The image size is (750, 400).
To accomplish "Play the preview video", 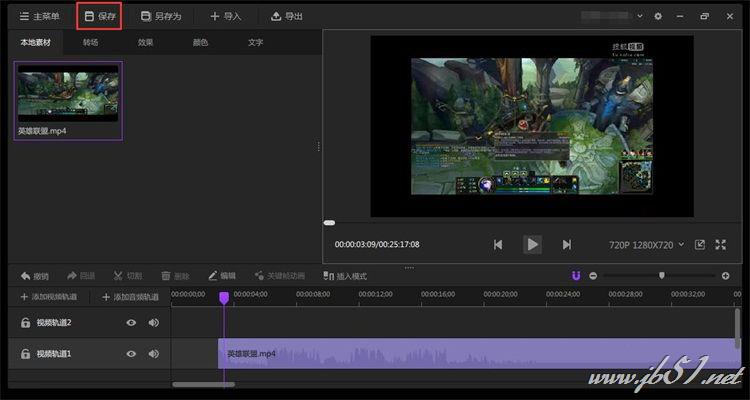I will [x=532, y=245].
